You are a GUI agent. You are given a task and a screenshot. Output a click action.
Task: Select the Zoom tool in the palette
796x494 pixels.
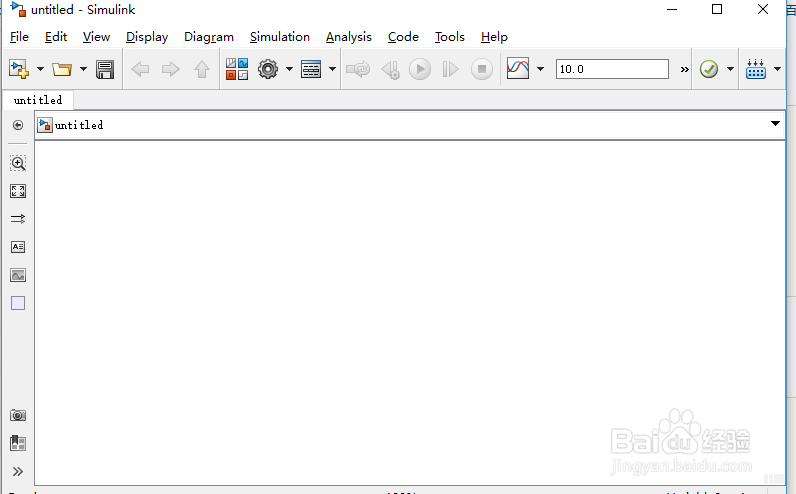(x=18, y=163)
